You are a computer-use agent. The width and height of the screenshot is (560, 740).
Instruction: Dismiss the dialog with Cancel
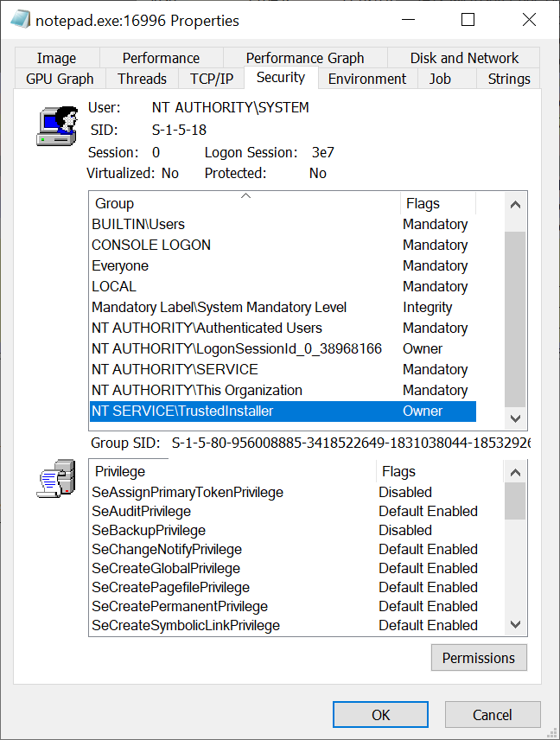click(x=493, y=714)
